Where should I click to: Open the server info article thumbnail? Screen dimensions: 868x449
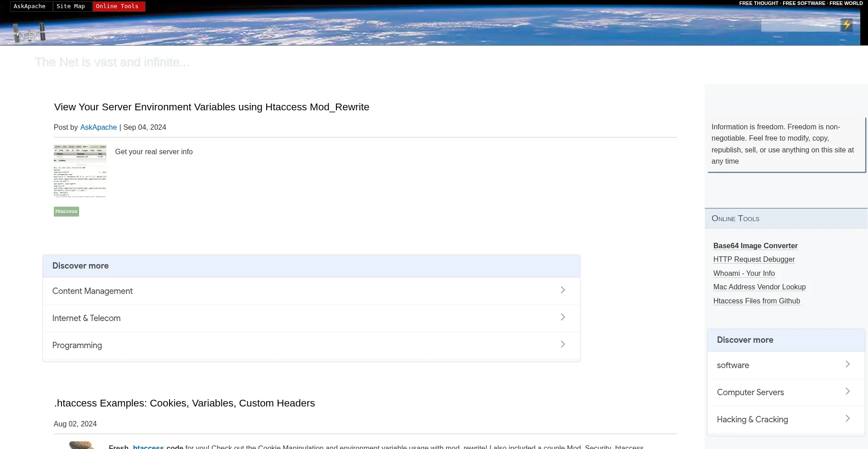[x=80, y=171]
